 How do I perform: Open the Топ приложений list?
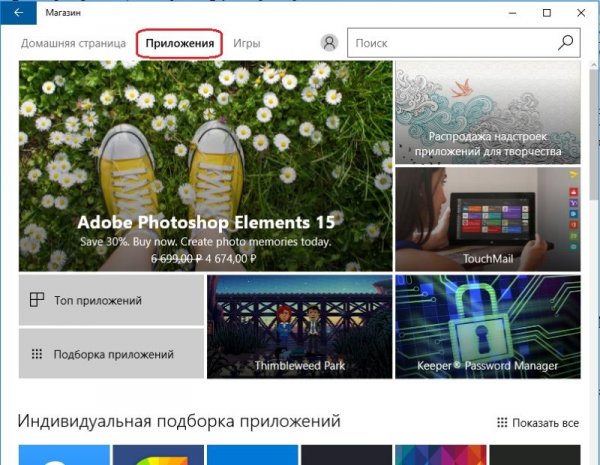coord(111,300)
